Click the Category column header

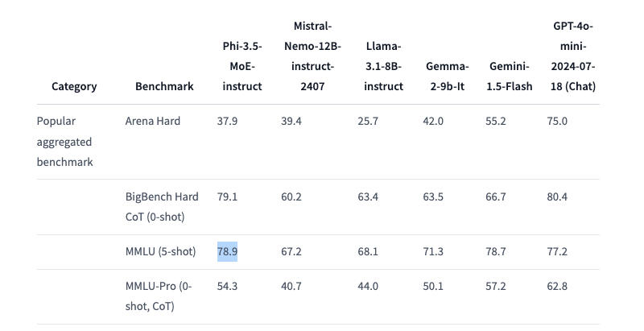(74, 86)
